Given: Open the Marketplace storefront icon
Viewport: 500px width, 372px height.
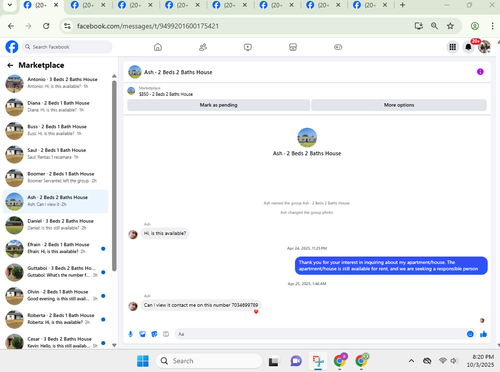Looking at the screenshot, I should pos(293,47).
